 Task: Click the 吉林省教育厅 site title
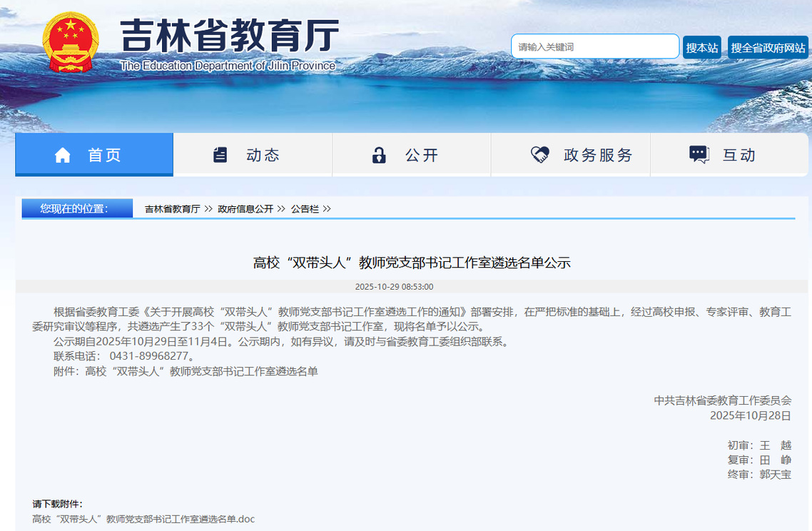[229, 36]
